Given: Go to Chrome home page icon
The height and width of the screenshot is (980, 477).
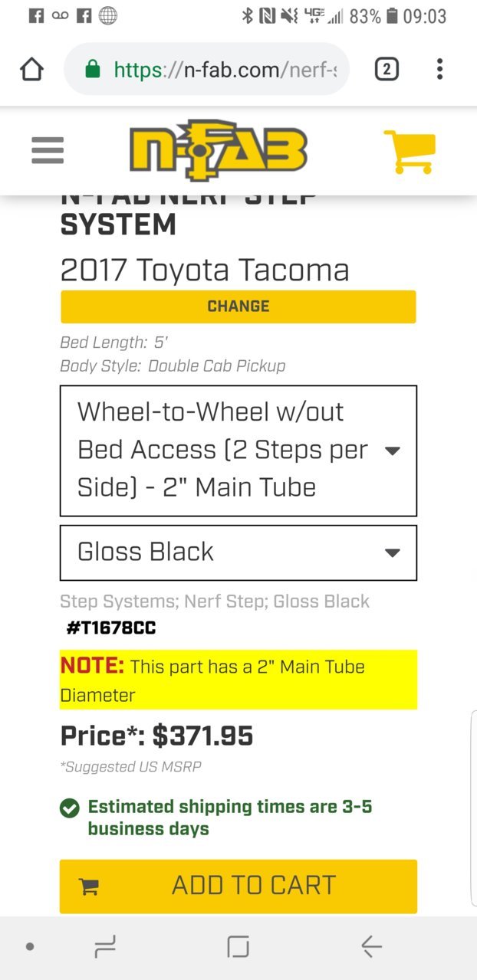Looking at the screenshot, I should [31, 70].
